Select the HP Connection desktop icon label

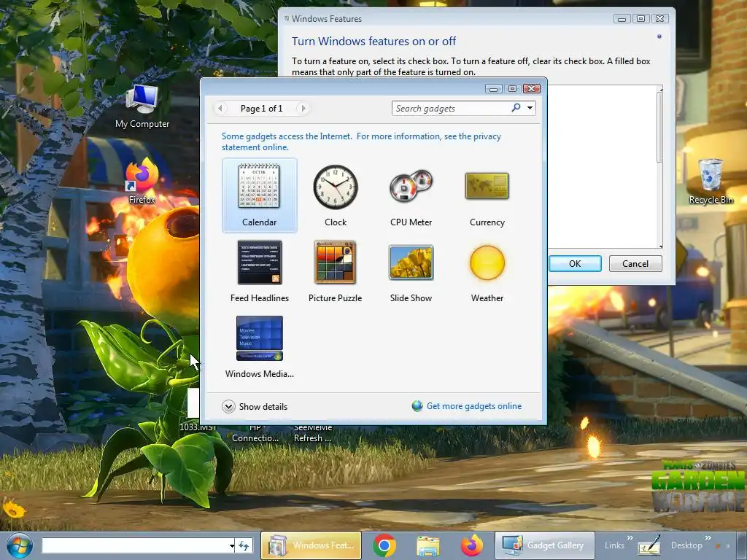pyautogui.click(x=255, y=433)
